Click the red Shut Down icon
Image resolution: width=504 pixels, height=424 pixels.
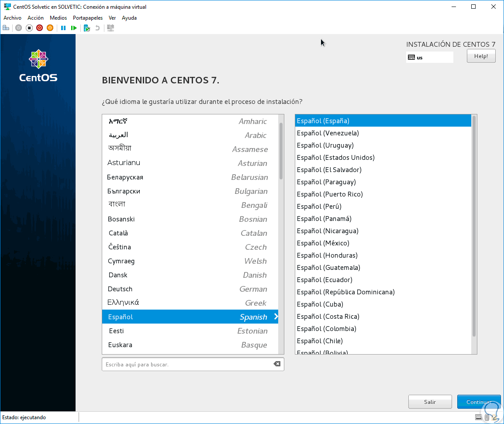click(40, 28)
